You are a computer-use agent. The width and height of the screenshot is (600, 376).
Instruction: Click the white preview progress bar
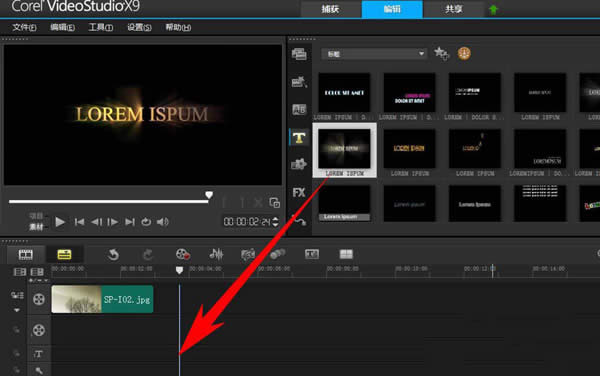[x=109, y=201]
